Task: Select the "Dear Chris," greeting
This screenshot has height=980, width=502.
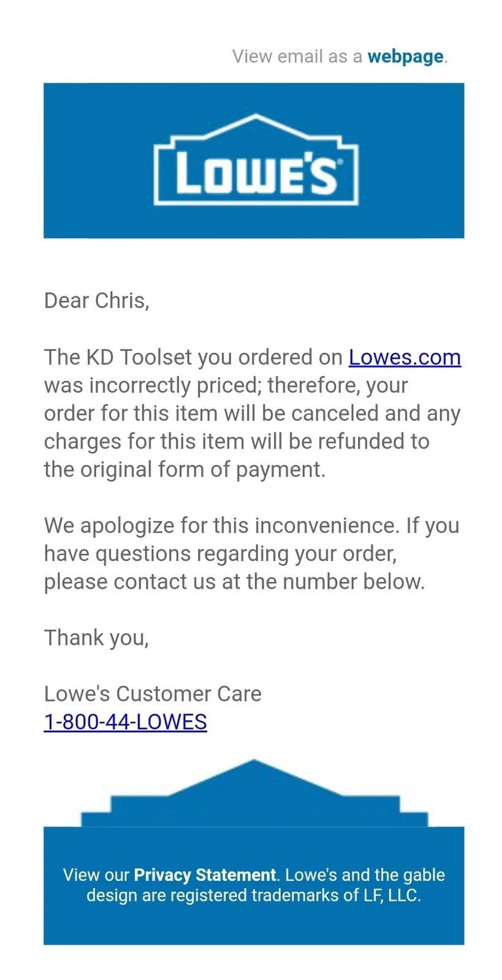Action: coord(96,301)
